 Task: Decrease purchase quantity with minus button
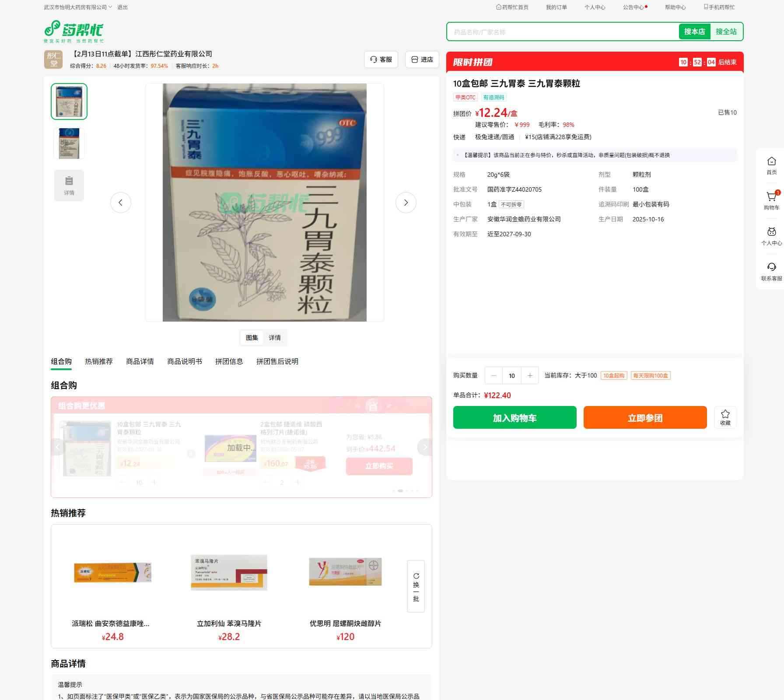[x=493, y=375]
